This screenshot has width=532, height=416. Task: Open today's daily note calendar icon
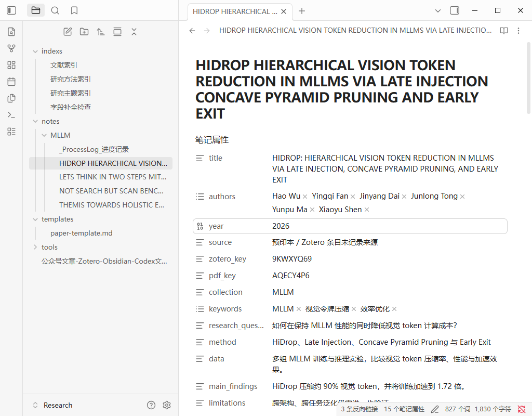tap(11, 82)
